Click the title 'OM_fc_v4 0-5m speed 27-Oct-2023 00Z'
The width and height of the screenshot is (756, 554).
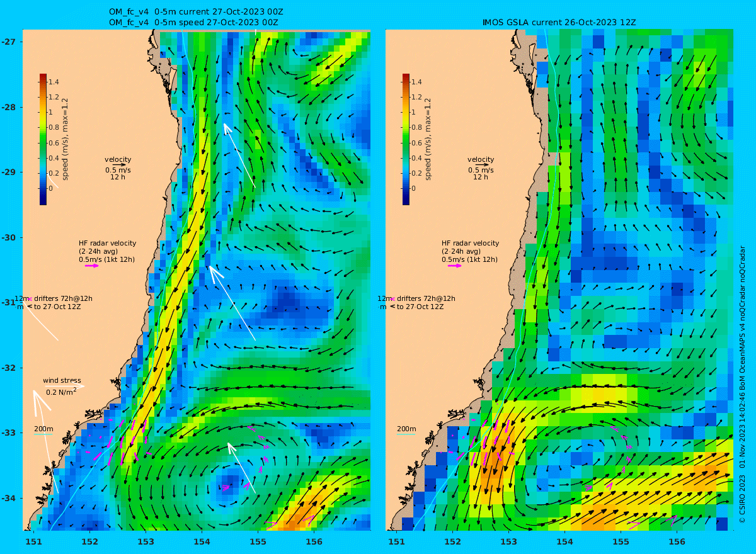[193, 22]
